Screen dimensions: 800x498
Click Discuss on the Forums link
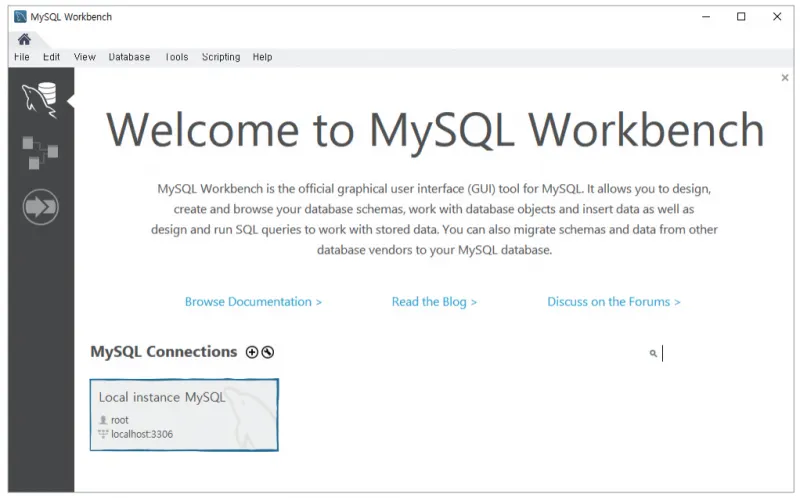[x=614, y=302]
